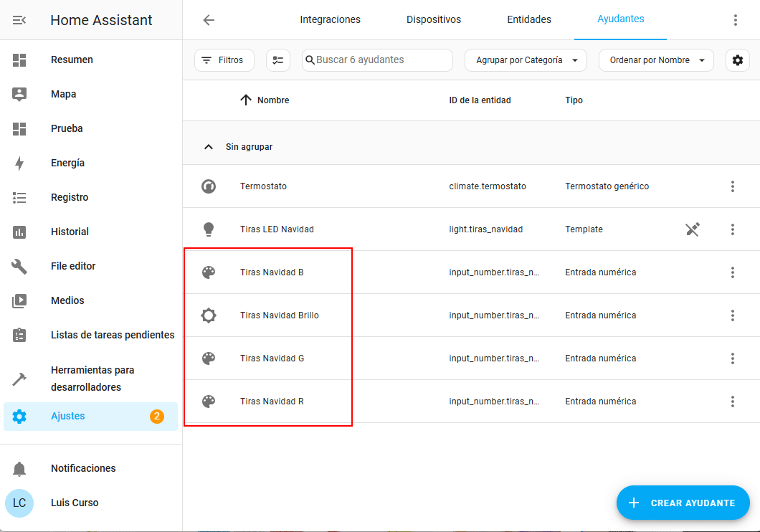
Task: Open the Ordenar por Nombre dropdown
Action: 656,60
